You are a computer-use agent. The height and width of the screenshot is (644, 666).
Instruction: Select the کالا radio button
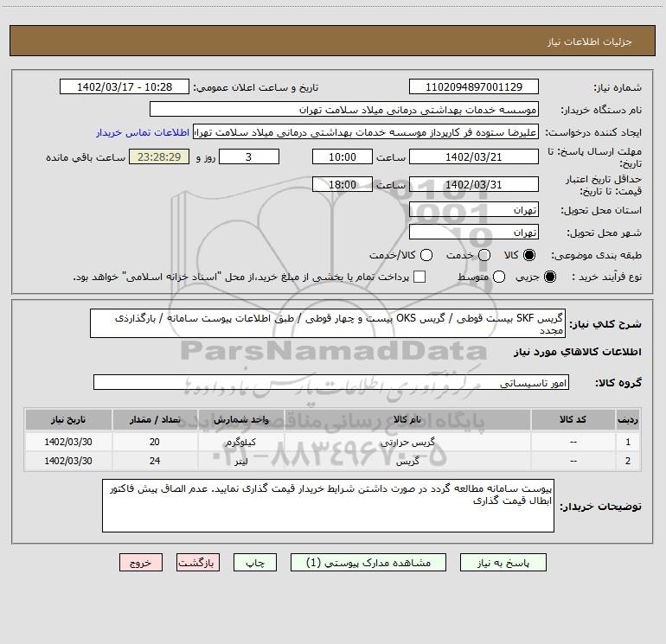pyautogui.click(x=529, y=255)
